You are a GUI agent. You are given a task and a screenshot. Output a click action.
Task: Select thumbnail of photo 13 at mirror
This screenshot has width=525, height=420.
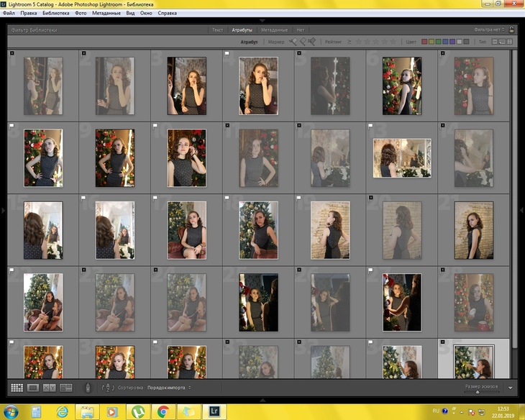pyautogui.click(x=402, y=157)
